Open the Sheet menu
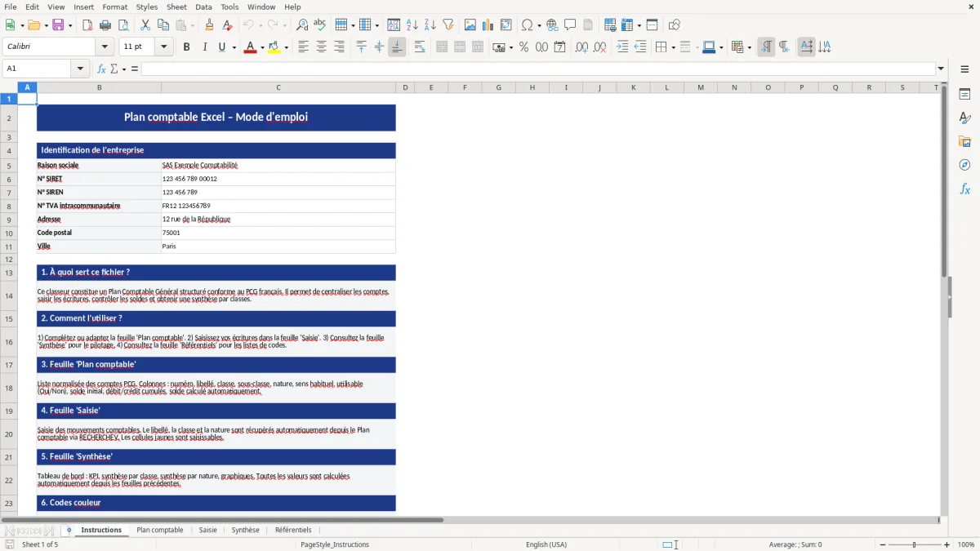 pos(176,7)
